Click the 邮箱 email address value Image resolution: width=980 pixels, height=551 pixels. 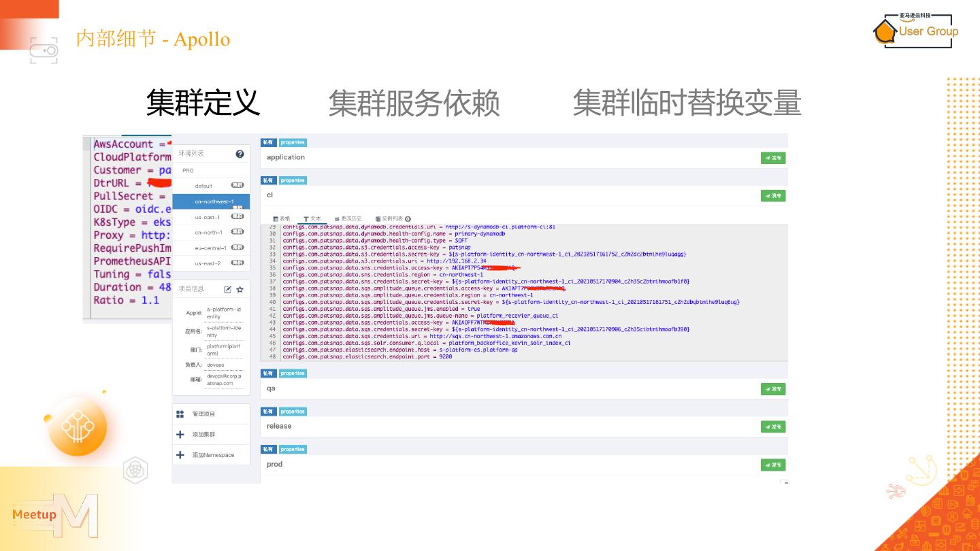point(224,380)
